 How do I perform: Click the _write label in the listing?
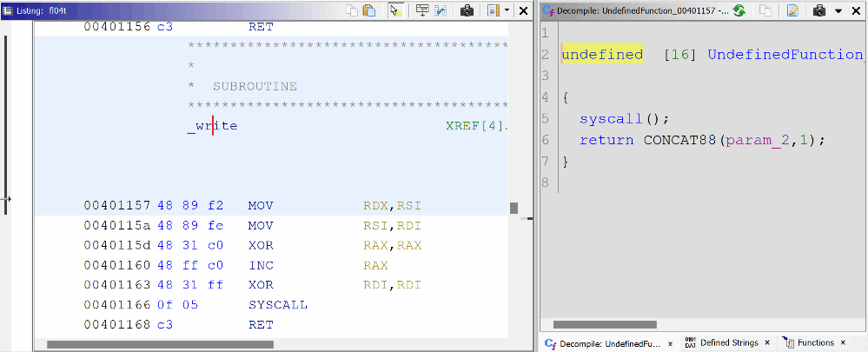point(213,126)
